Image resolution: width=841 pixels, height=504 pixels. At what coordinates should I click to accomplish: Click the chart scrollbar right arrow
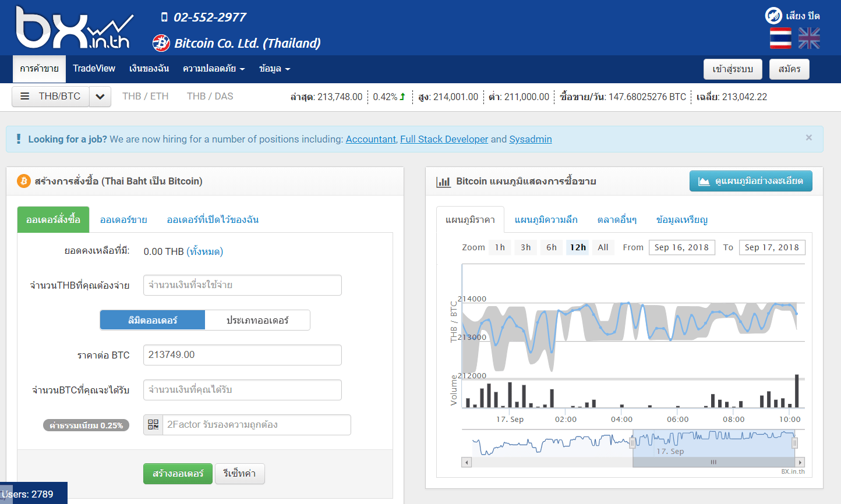coord(800,463)
